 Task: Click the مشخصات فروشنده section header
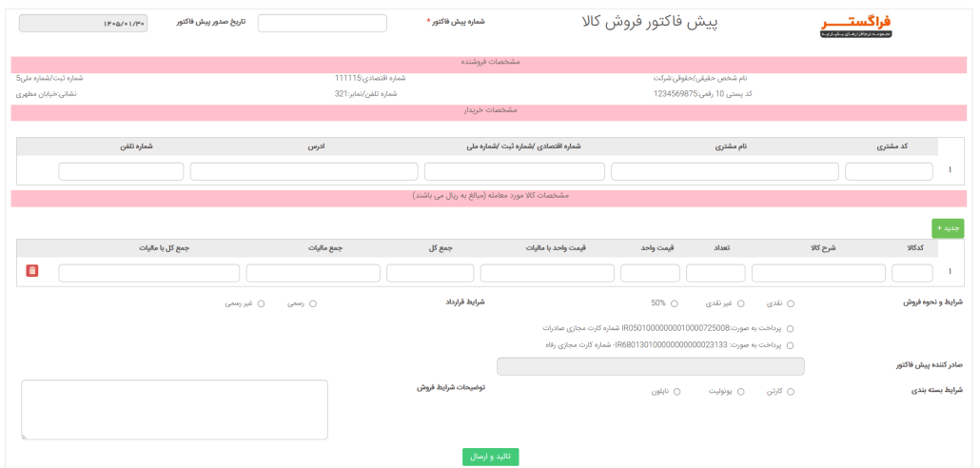tap(489, 63)
